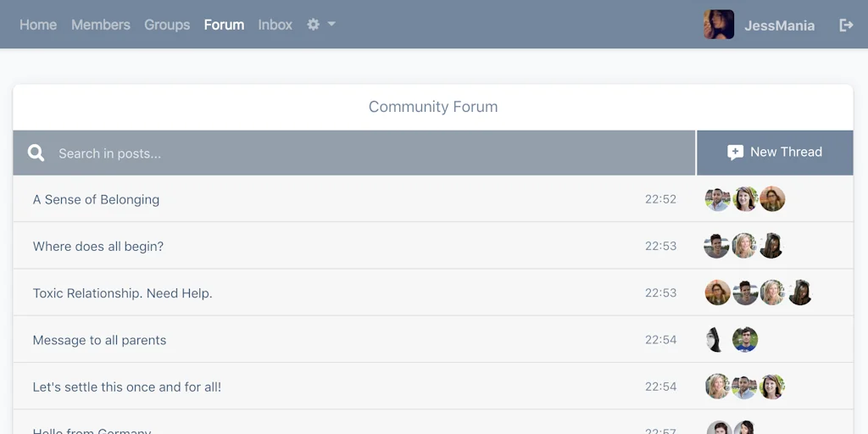Click fourth avatar in Toxic Relationship row

click(x=800, y=292)
